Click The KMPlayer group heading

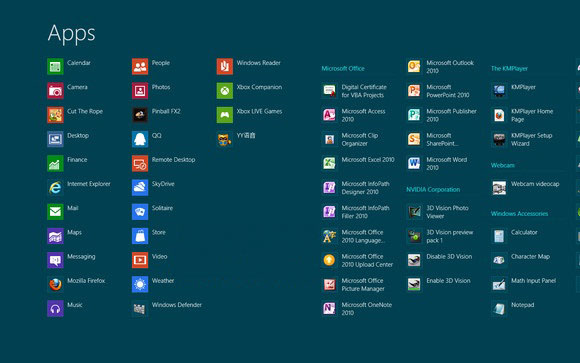point(509,68)
